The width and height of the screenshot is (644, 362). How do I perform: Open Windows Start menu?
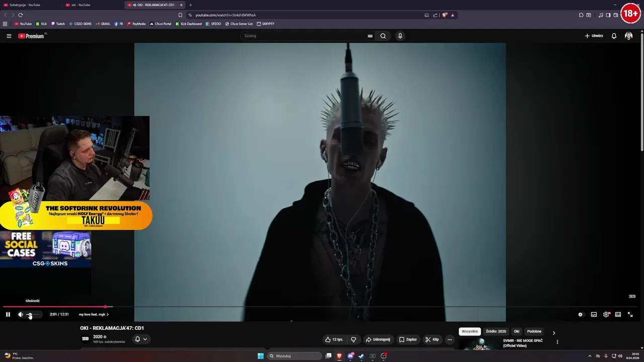(x=261, y=356)
